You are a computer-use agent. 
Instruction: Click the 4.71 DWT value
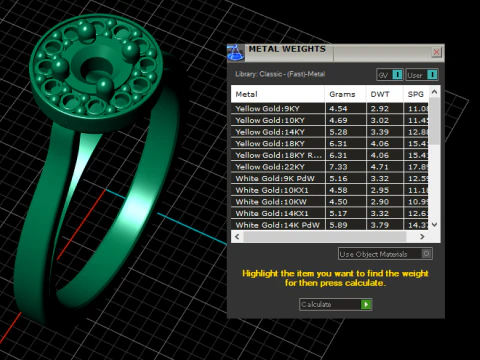pos(380,167)
